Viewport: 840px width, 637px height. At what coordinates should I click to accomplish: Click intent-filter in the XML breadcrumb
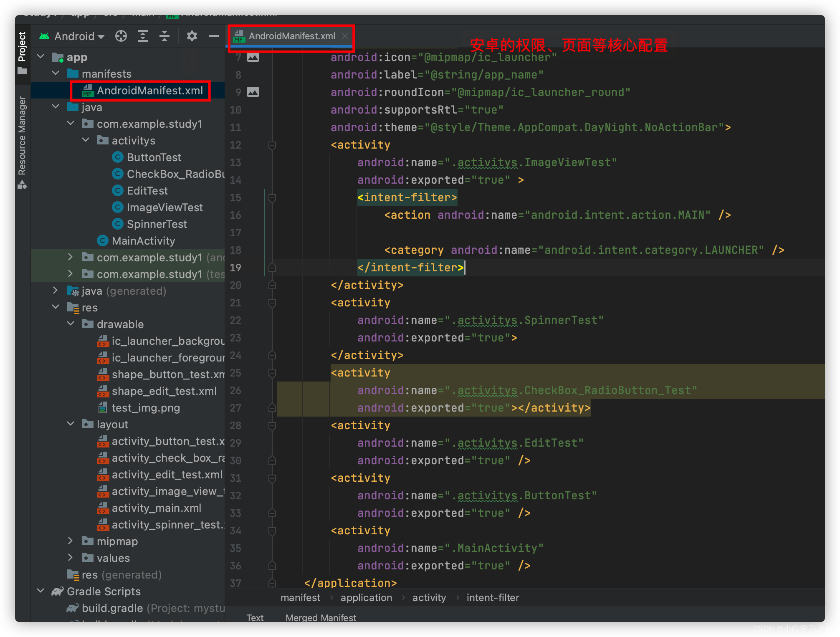click(x=493, y=598)
